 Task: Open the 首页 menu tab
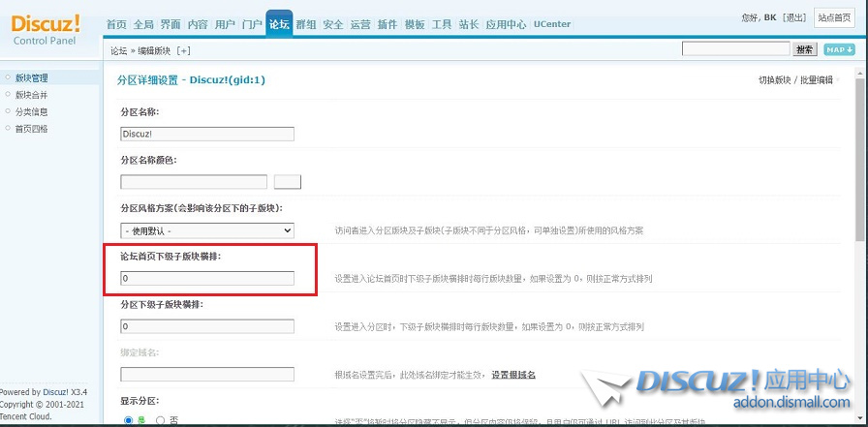click(116, 24)
